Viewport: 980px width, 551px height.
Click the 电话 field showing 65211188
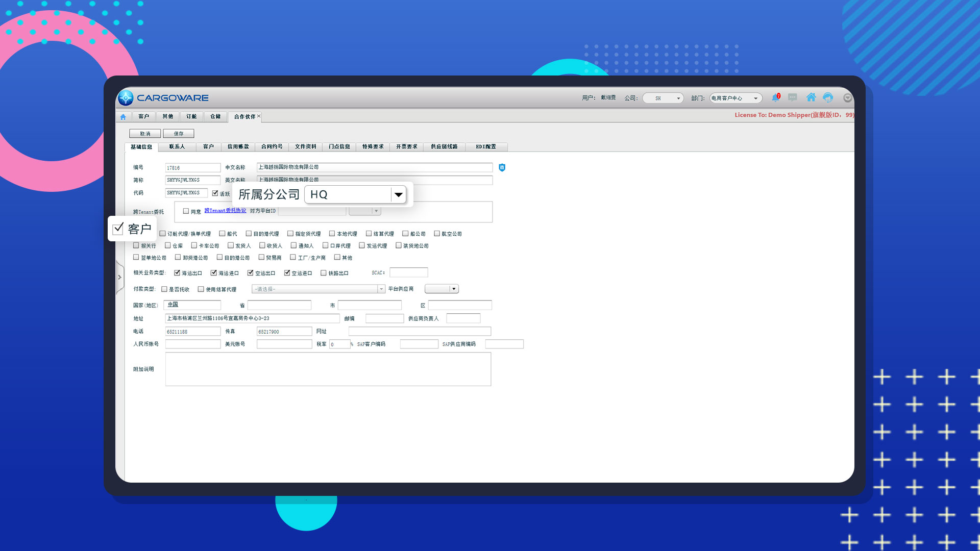[193, 332]
